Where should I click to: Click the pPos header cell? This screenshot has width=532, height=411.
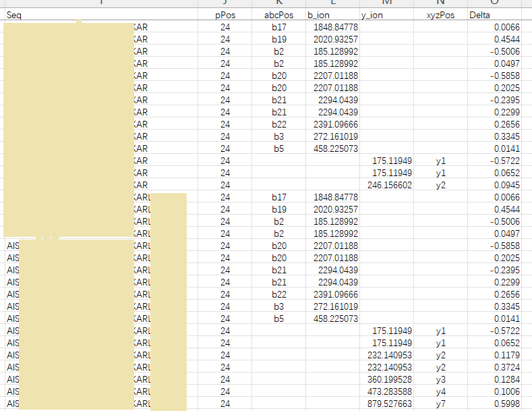[x=225, y=15]
